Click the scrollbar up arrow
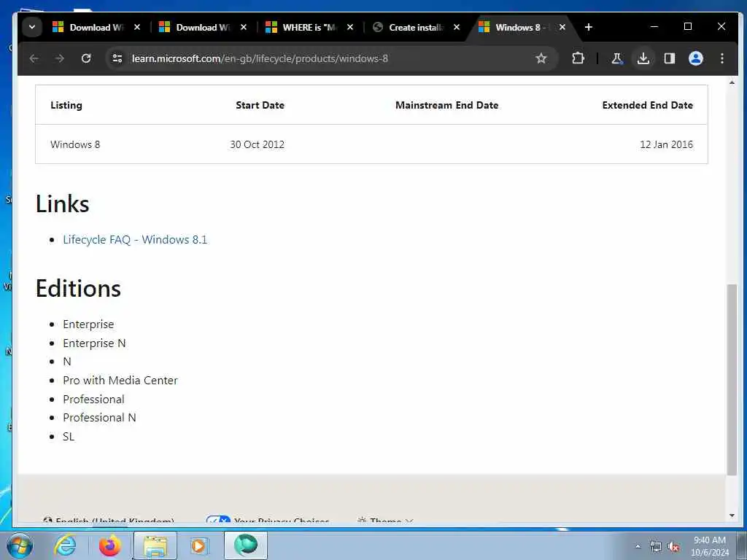This screenshot has height=560, width=747. (x=732, y=83)
